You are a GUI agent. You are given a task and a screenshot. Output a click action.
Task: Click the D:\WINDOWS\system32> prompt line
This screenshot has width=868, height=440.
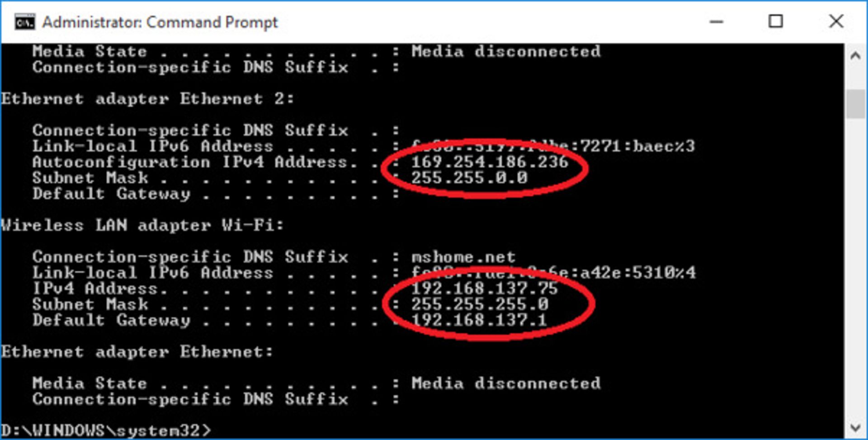click(x=106, y=430)
